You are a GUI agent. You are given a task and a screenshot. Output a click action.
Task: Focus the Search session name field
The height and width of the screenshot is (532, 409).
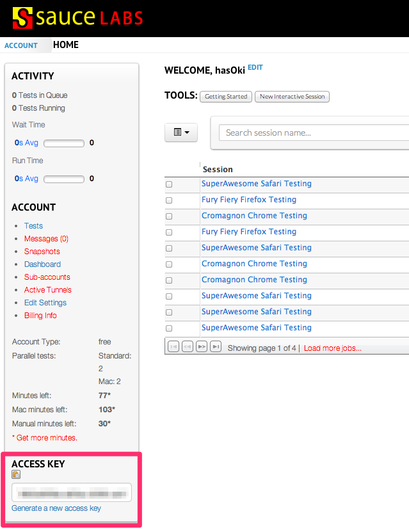(314, 133)
